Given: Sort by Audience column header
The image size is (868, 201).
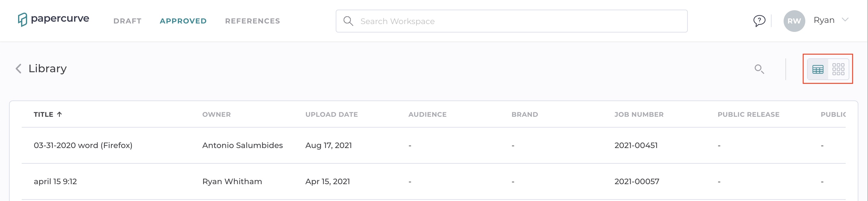Looking at the screenshot, I should click(x=427, y=114).
